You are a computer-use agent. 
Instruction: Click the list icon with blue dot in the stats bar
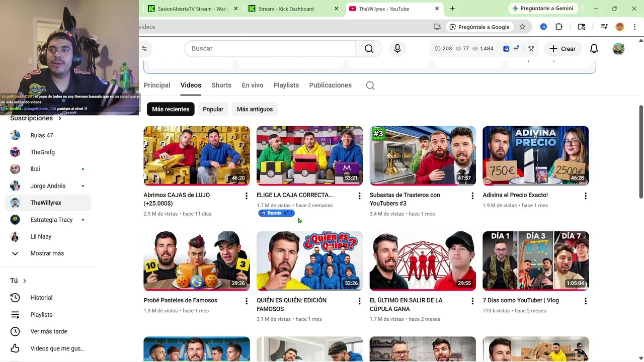tap(516, 49)
